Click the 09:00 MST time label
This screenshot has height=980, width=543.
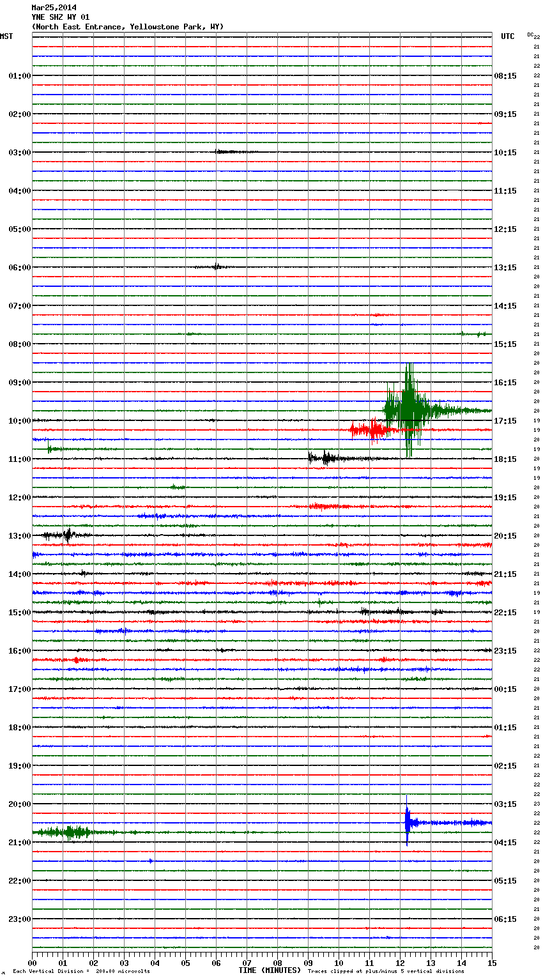pos(20,383)
